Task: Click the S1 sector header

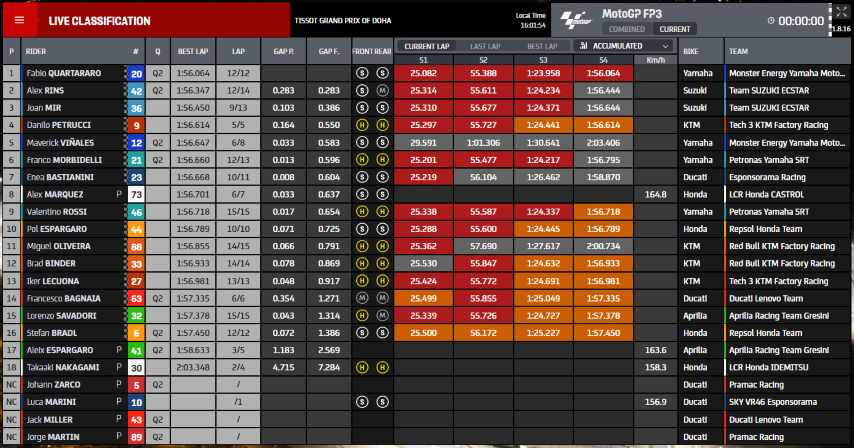Action: coord(423,60)
